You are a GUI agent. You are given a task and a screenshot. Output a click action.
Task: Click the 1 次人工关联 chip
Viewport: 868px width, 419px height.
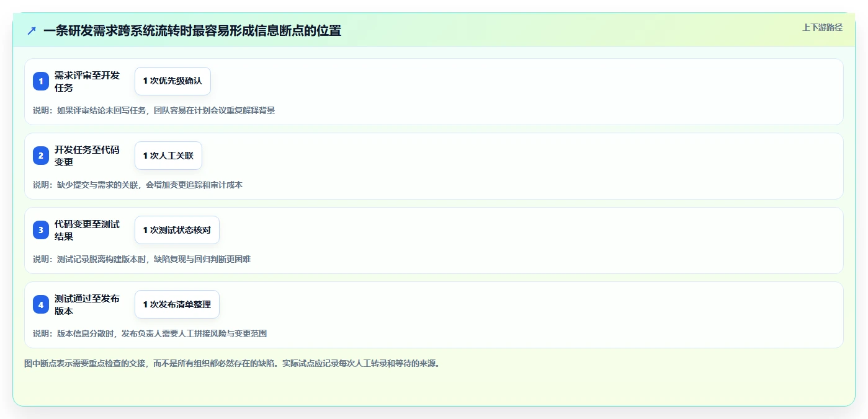coord(168,156)
